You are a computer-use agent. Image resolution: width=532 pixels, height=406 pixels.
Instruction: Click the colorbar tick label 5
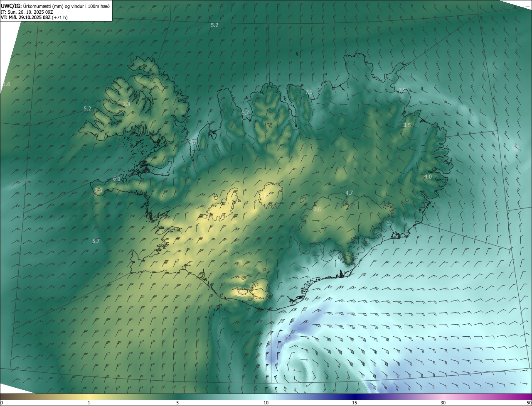pyautogui.click(x=177, y=403)
